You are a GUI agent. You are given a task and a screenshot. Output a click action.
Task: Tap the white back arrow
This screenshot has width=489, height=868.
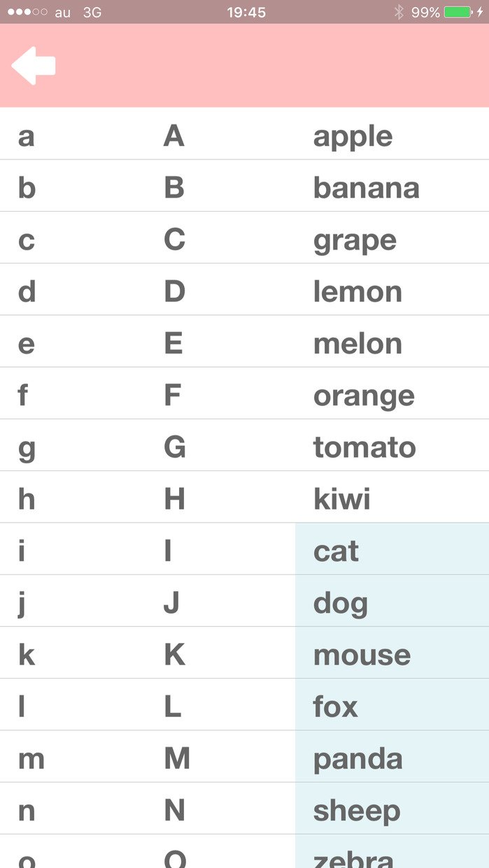click(x=34, y=66)
